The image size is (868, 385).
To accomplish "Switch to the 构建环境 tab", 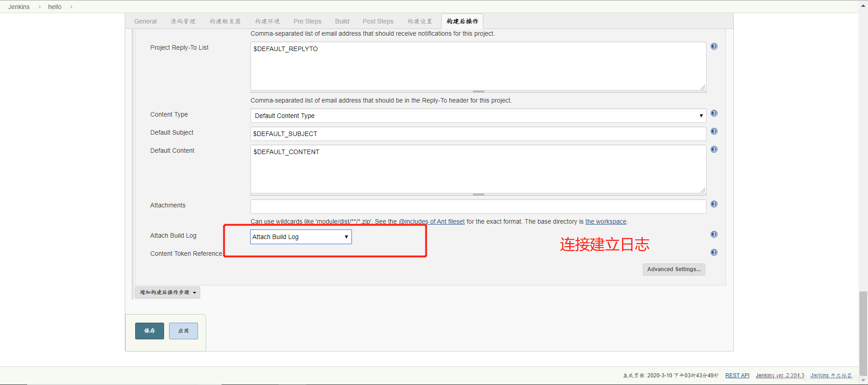I will pos(267,21).
